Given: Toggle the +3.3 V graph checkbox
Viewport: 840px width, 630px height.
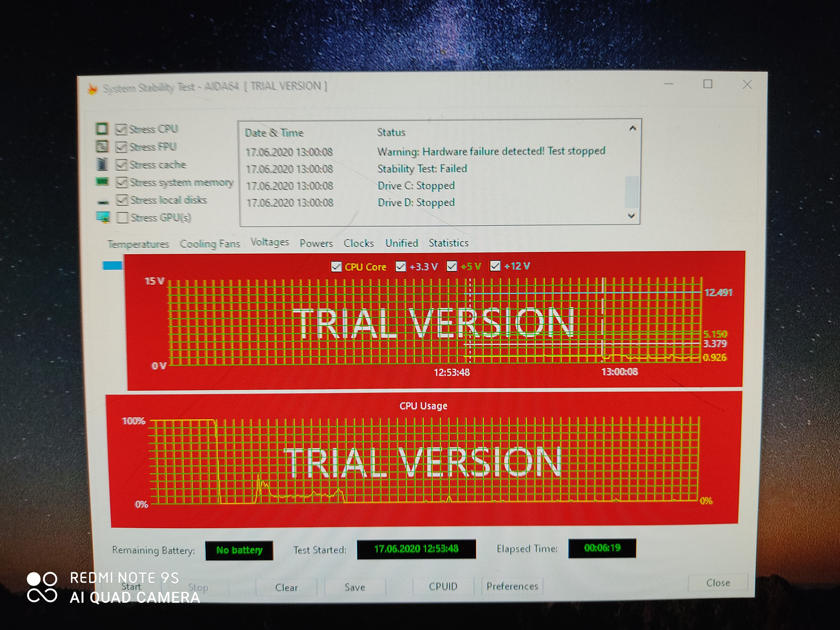Looking at the screenshot, I should click(x=401, y=266).
